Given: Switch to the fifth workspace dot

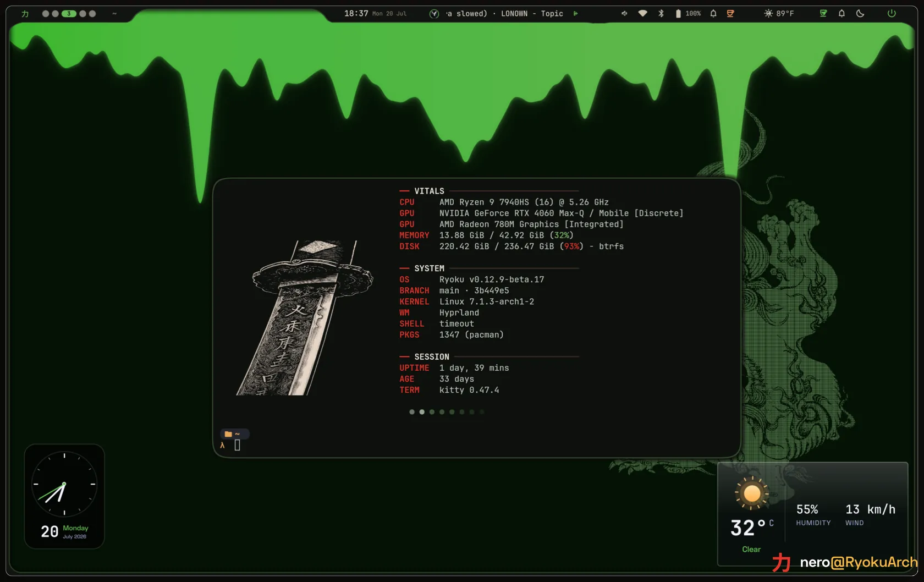Looking at the screenshot, I should point(92,14).
